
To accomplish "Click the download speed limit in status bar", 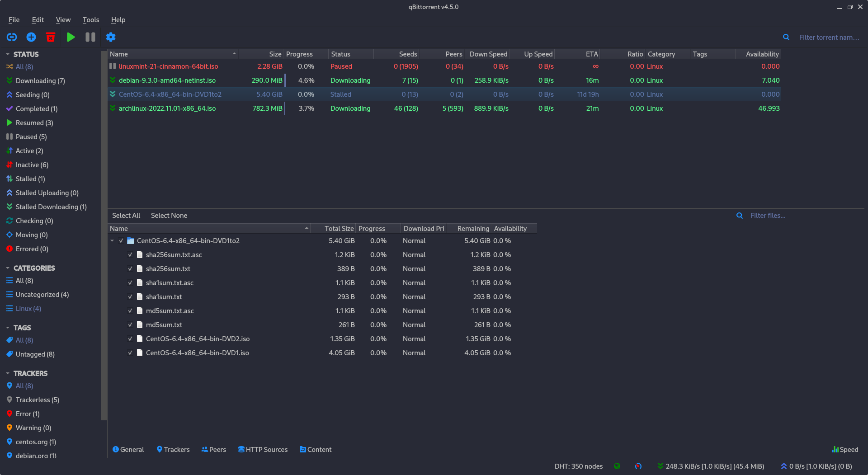I will tap(711, 466).
